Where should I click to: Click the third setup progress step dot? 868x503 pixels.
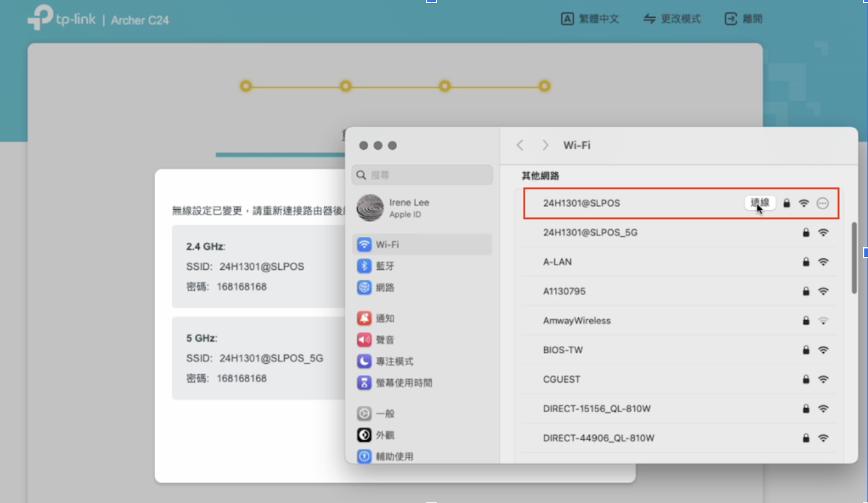pos(445,86)
